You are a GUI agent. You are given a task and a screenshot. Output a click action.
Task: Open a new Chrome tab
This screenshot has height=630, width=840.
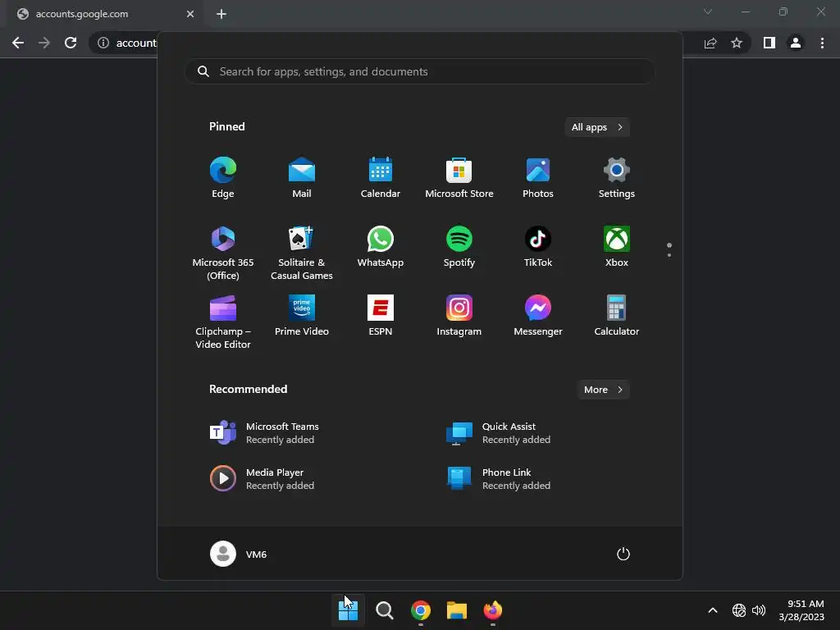pos(221,14)
